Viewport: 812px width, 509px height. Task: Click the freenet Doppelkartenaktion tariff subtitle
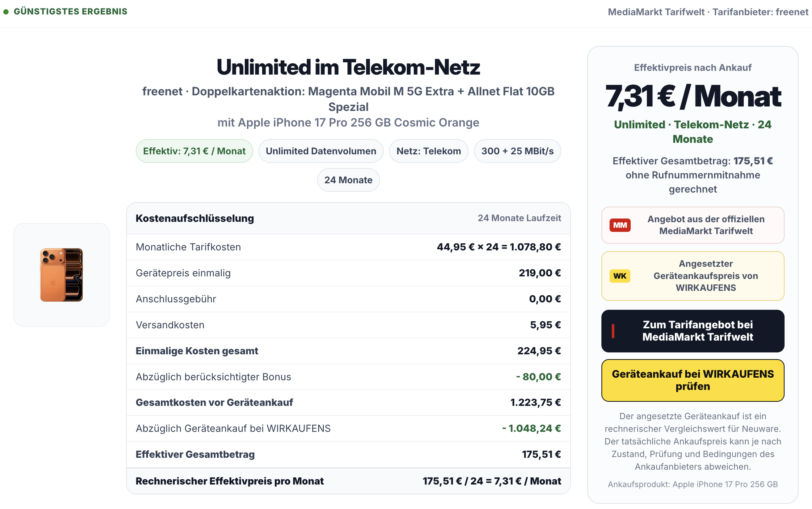coord(349,99)
